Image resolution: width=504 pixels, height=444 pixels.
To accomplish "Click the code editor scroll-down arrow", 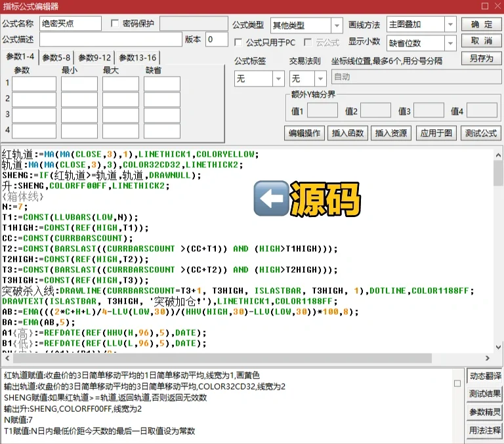I will pyautogui.click(x=498, y=348).
